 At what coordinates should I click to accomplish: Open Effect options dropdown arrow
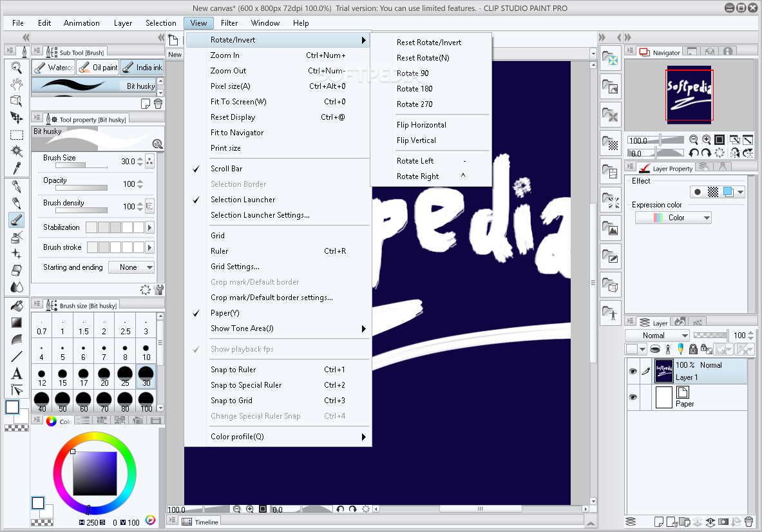pos(740,192)
